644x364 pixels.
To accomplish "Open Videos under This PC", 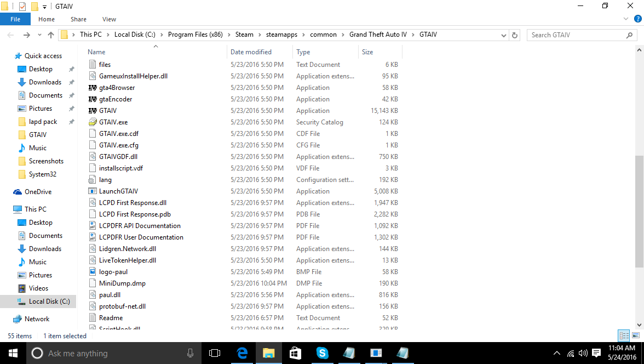I will point(38,288).
